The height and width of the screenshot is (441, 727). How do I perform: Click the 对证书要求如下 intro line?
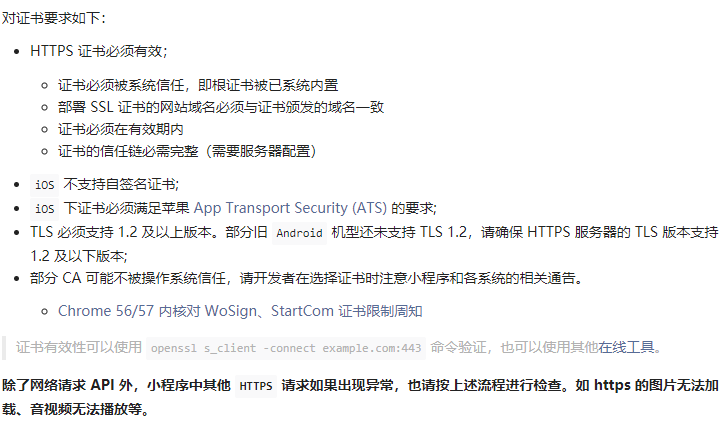pos(54,18)
